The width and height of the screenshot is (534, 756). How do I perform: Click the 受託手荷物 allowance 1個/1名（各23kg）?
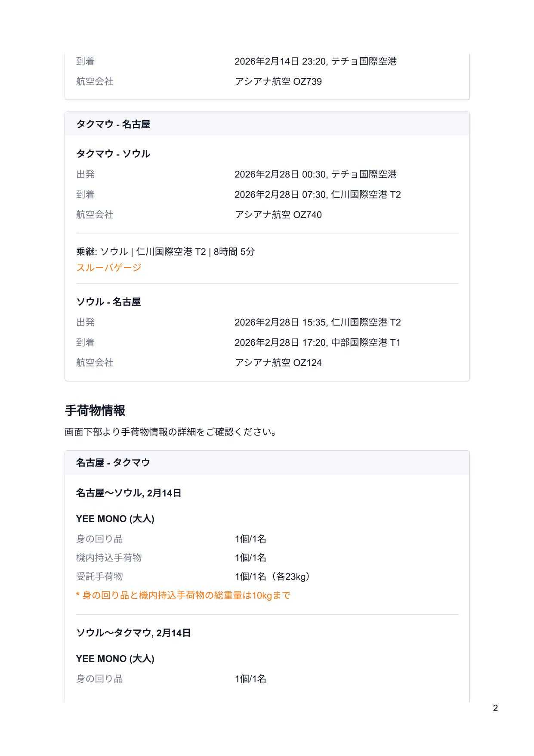pos(273,576)
